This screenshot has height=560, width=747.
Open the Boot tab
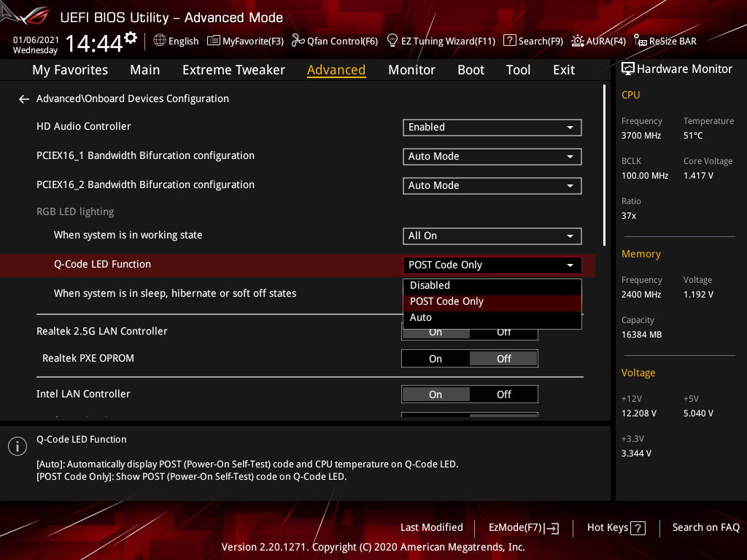tap(471, 70)
